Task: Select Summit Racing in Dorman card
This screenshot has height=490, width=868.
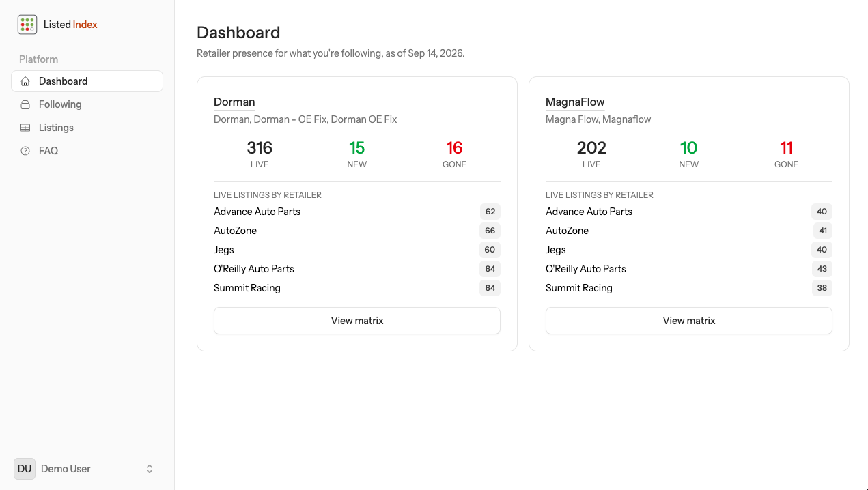Action: point(357,288)
